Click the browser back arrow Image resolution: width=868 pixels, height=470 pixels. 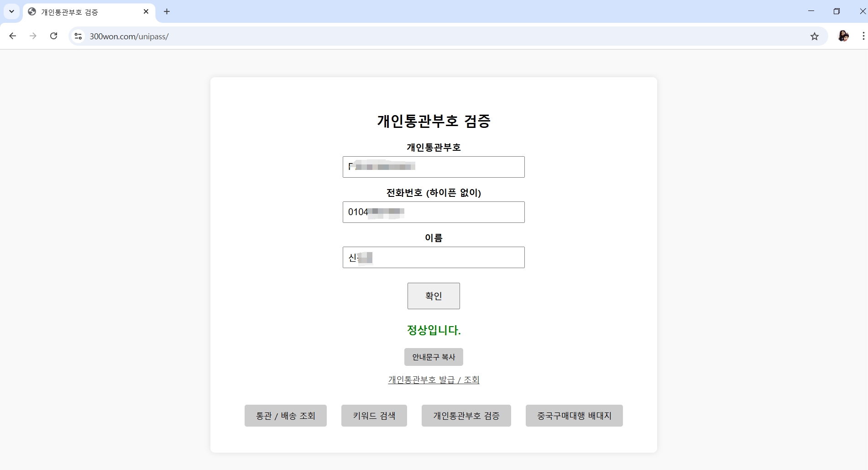(13, 36)
